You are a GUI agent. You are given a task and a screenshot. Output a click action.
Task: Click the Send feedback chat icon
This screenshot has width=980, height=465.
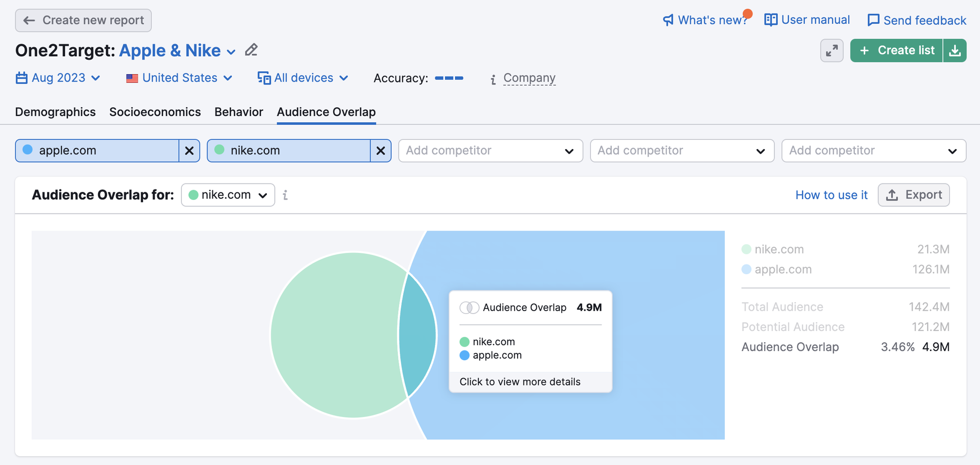click(x=873, y=20)
